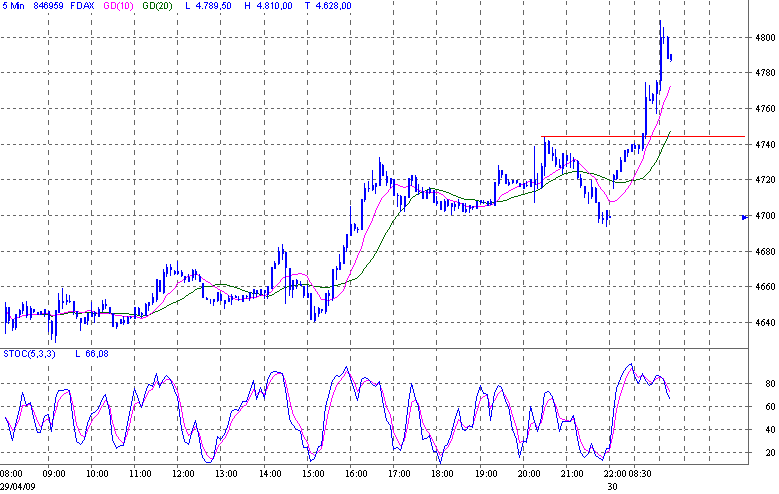Click the 4760 price axis label
This screenshot has height=494, width=779.
coord(765,109)
